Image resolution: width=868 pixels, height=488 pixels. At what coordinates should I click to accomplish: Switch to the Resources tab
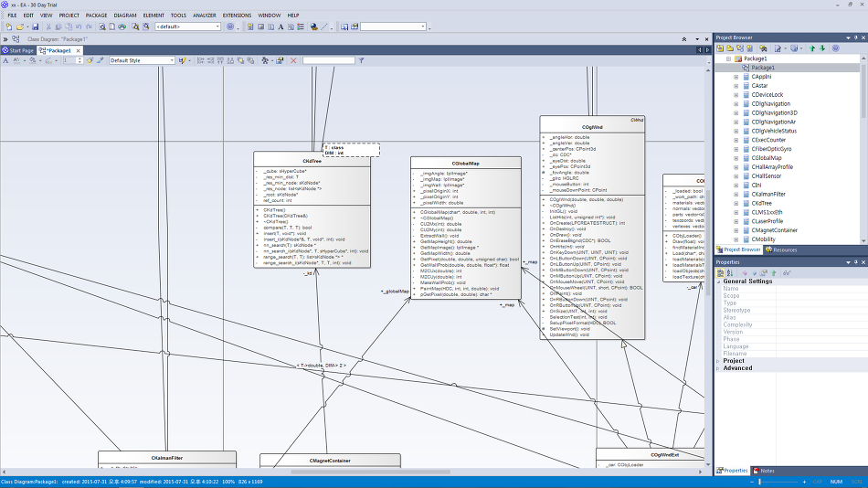click(781, 249)
